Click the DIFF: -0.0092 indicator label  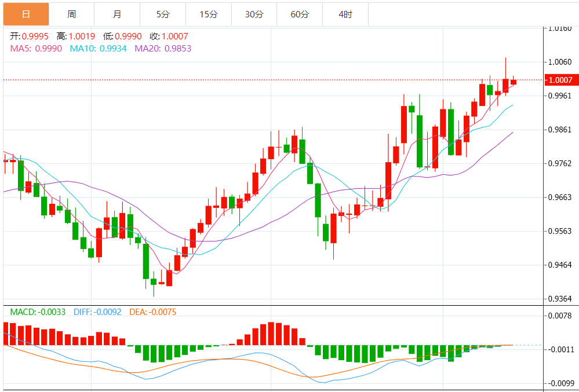tap(97, 312)
